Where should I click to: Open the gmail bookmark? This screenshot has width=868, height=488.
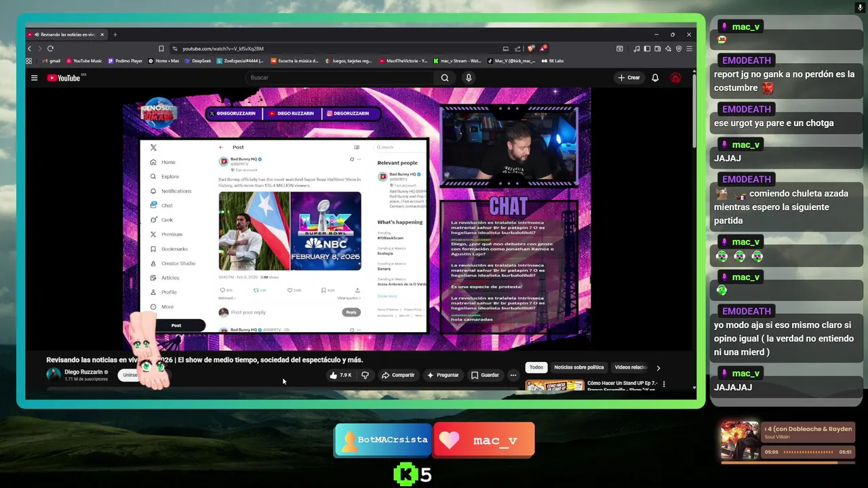tap(51, 61)
